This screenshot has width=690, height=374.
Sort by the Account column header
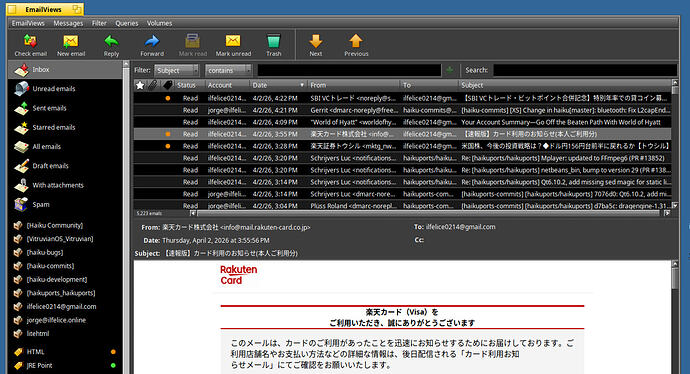tap(228, 85)
